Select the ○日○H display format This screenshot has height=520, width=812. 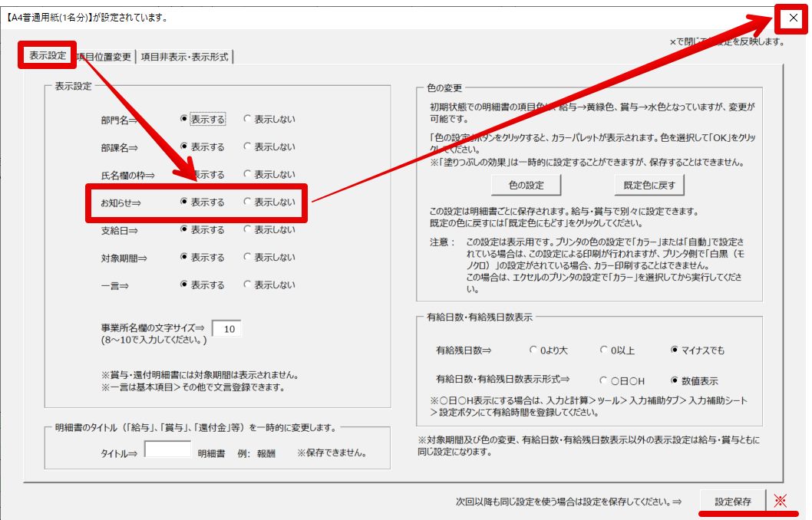click(x=605, y=380)
